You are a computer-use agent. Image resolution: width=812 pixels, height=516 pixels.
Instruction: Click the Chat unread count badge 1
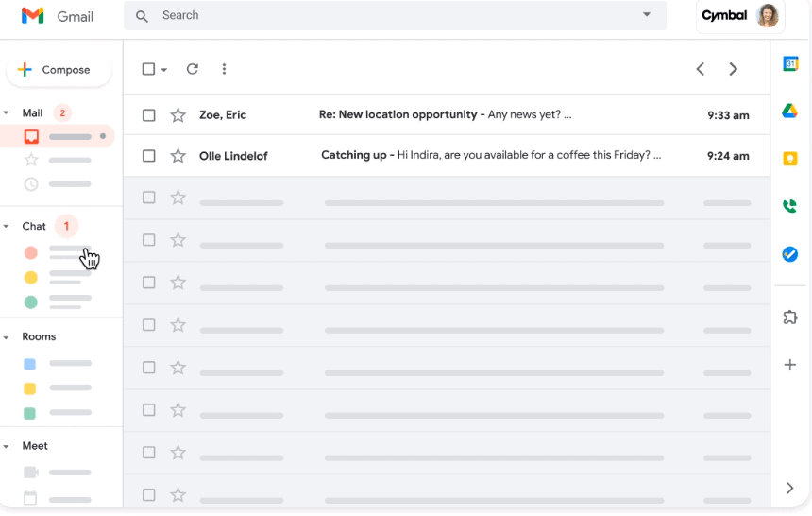pyautogui.click(x=66, y=226)
